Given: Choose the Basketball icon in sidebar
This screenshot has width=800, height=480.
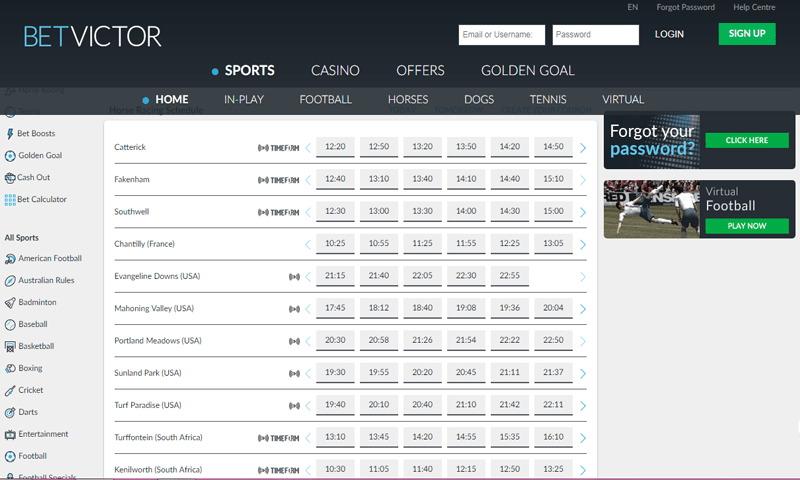Looking at the screenshot, I should (x=10, y=347).
